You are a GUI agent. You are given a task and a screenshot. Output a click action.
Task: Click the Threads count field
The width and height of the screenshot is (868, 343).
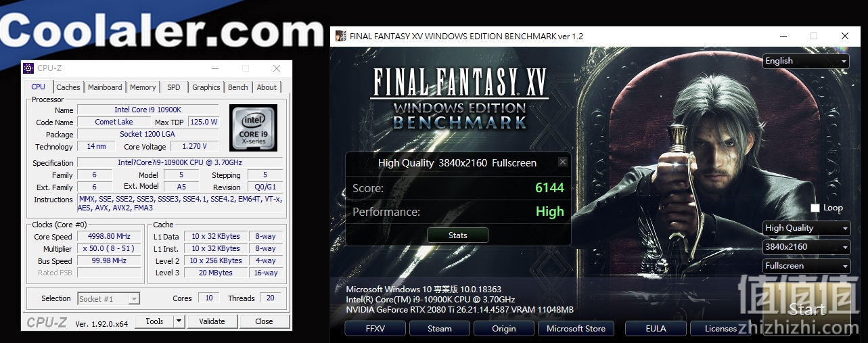tap(271, 298)
